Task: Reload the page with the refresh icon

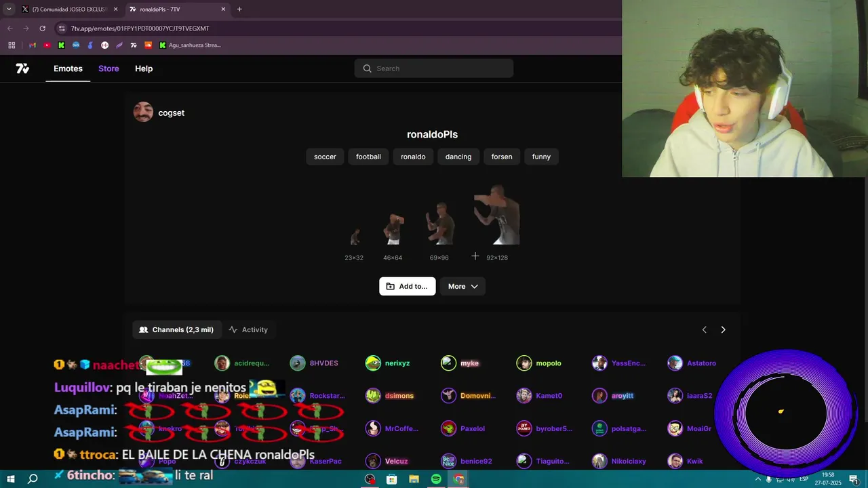Action: (x=42, y=28)
